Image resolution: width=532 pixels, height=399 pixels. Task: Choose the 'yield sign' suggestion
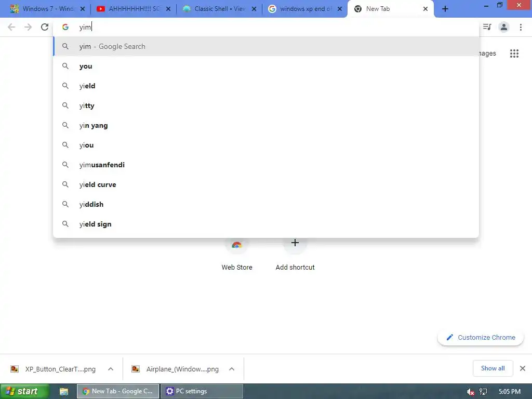(x=266, y=224)
